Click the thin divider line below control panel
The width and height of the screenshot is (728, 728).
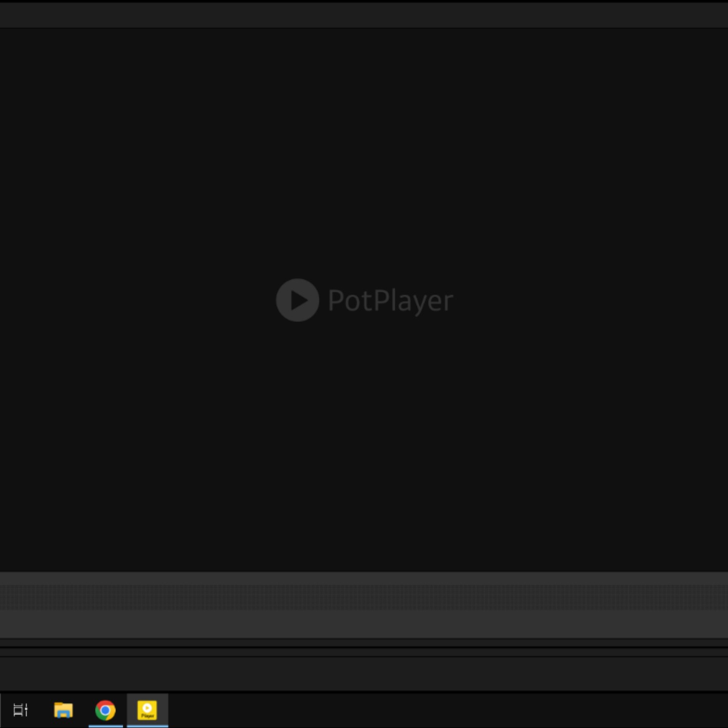point(364,647)
